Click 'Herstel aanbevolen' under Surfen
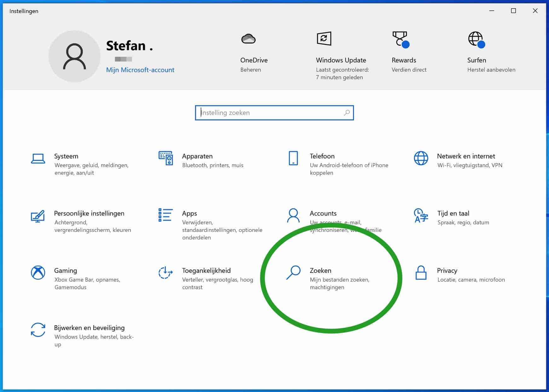Image resolution: width=549 pixels, height=392 pixels. point(491,70)
